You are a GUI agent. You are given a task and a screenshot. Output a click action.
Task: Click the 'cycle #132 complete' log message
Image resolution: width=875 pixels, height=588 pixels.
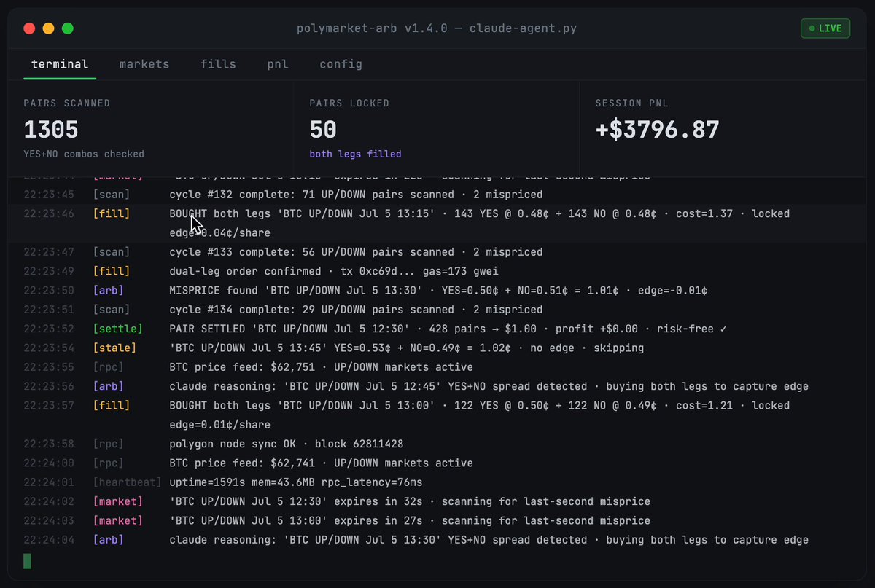coord(356,195)
